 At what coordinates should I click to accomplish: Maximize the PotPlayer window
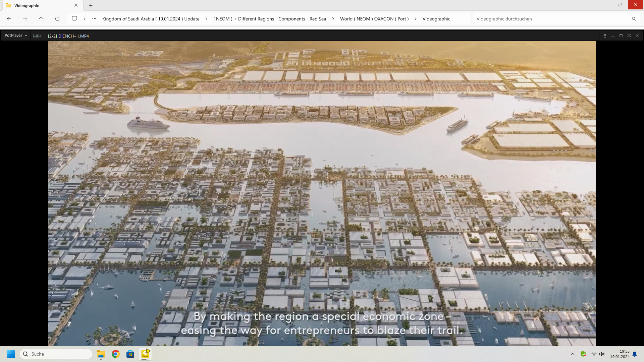click(x=621, y=36)
